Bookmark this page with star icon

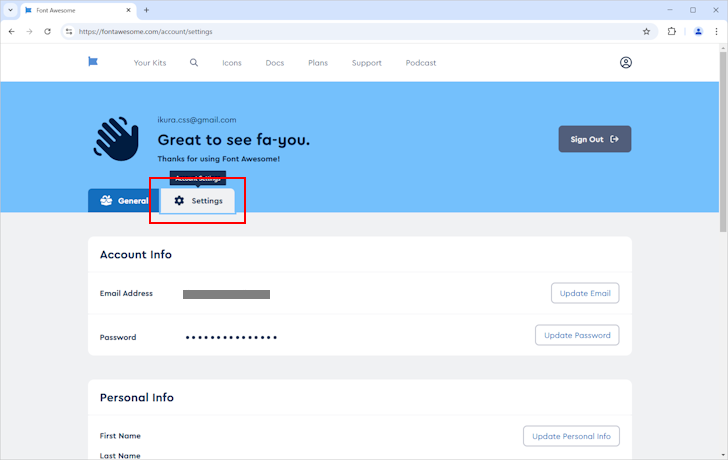coord(647,31)
